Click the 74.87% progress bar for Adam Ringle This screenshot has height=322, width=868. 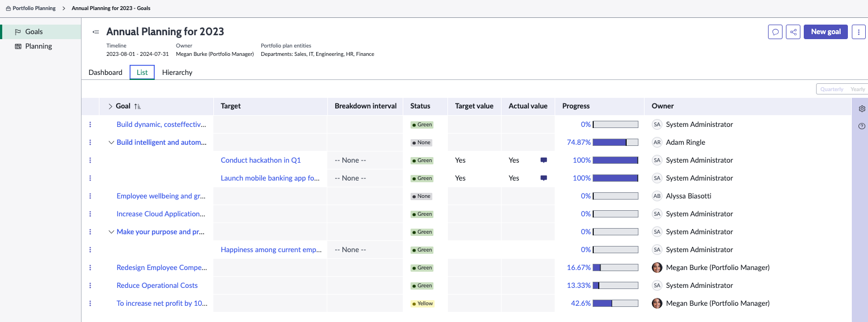pyautogui.click(x=616, y=143)
